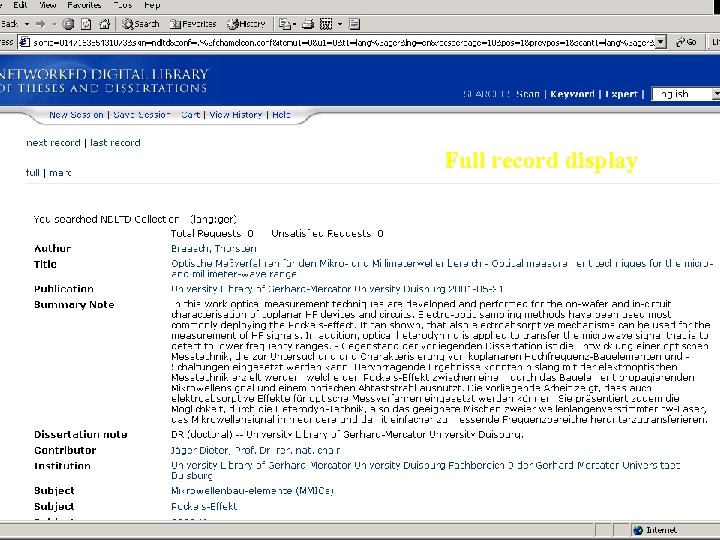Screen dimensions: 720x540
Task: Click the 'Total Requests 0' text
Action: 212,233
